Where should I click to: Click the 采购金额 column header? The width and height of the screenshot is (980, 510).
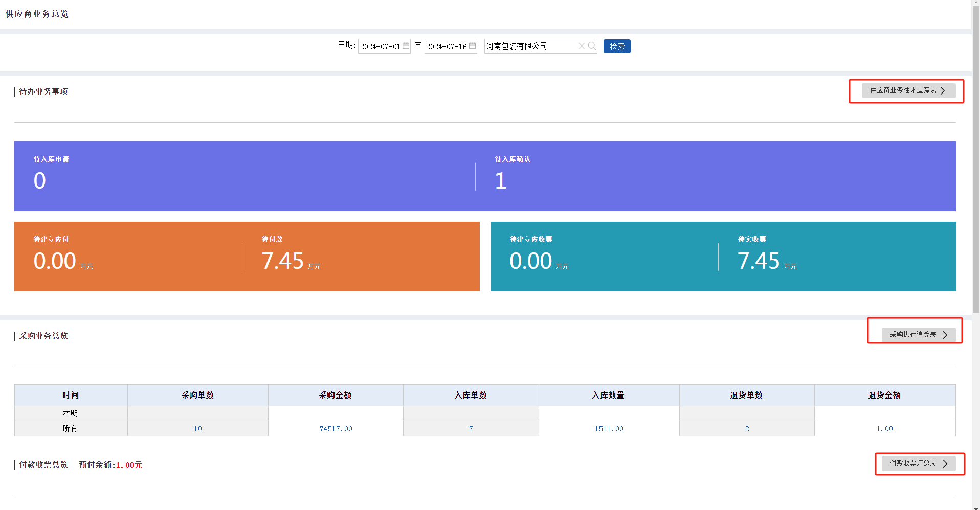(336, 395)
